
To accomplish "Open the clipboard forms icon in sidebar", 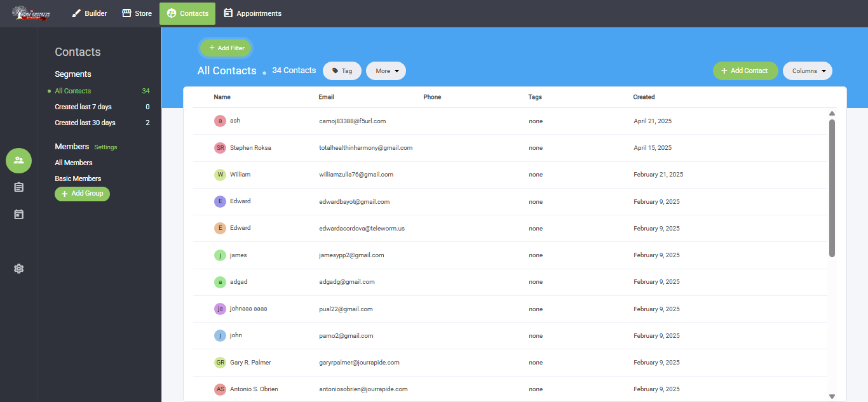I will [18, 187].
